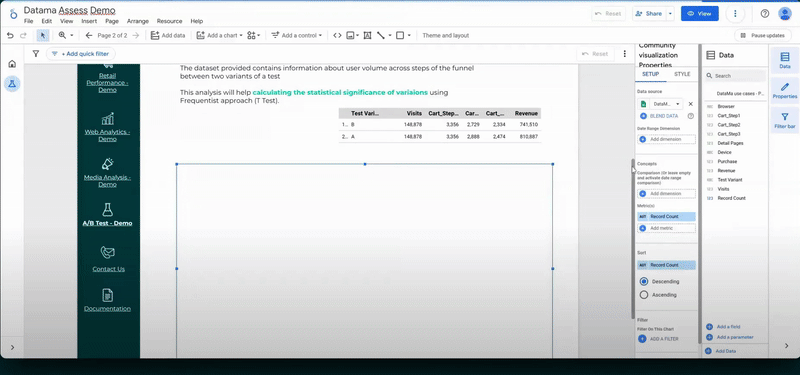The image size is (800, 375).
Task: Click BLEND DATA link
Action: click(x=664, y=116)
